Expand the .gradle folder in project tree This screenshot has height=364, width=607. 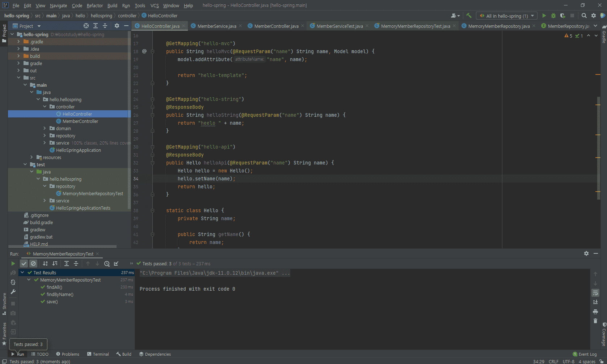tap(18, 42)
